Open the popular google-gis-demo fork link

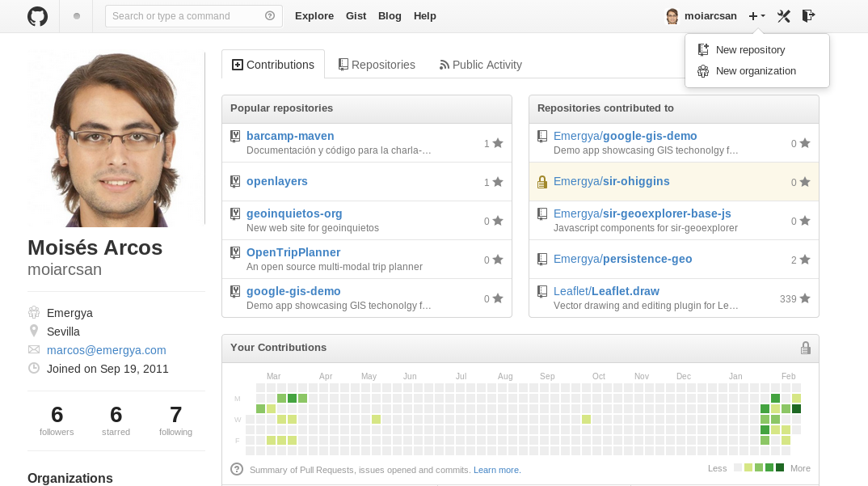pyautogui.click(x=293, y=291)
